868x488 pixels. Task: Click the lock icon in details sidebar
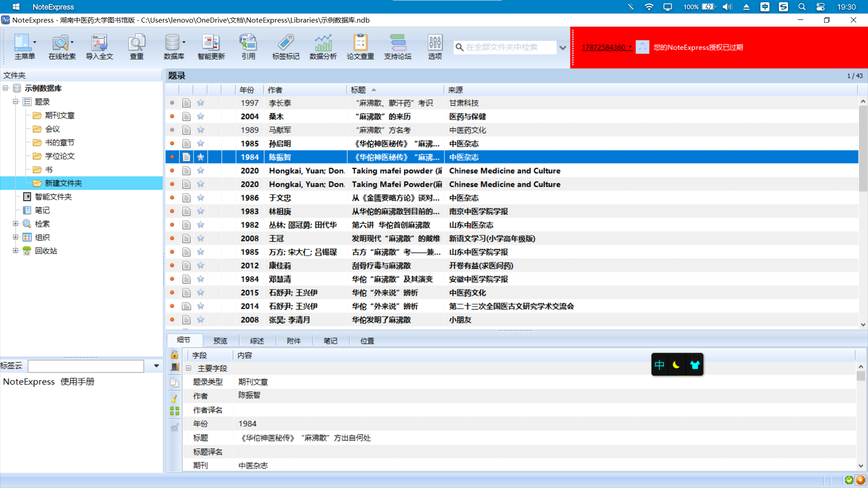point(175,355)
